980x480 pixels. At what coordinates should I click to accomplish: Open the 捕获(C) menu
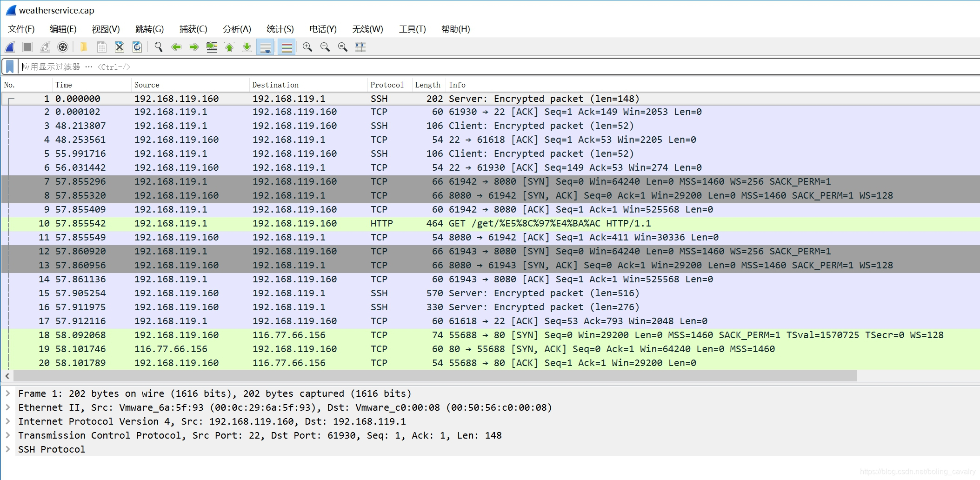pos(193,29)
